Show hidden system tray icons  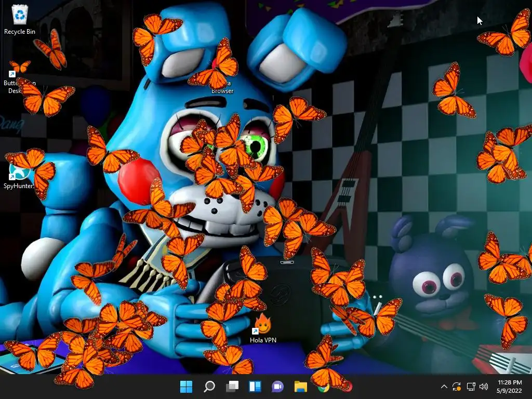444,387
